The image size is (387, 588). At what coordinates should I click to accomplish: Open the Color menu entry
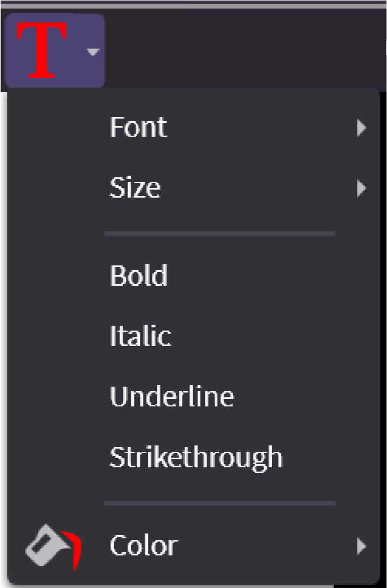pos(144,546)
